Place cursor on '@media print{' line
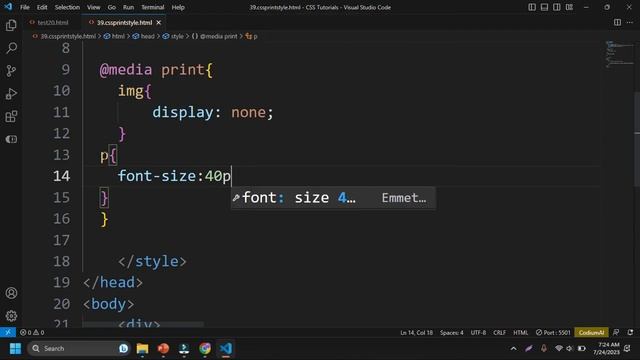640x360 pixels. pyautogui.click(x=156, y=70)
